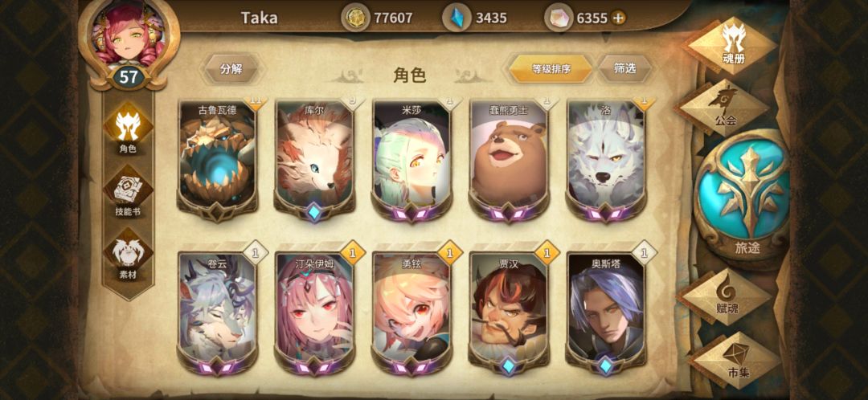Switch to the 技能书 sidebar tab

[x=128, y=193]
